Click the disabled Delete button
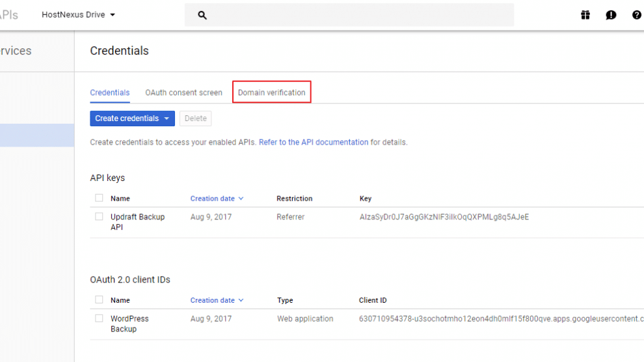This screenshot has width=644, height=362. tap(196, 118)
